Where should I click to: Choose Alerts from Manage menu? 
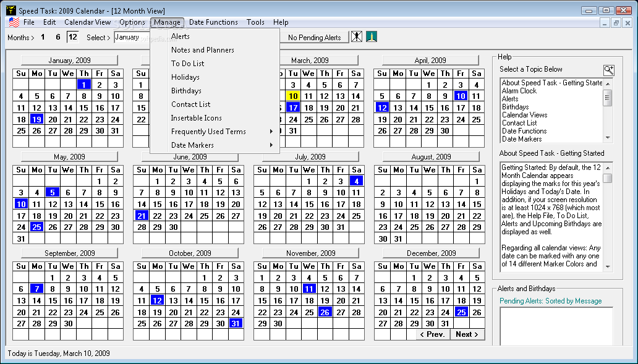pyautogui.click(x=215, y=36)
